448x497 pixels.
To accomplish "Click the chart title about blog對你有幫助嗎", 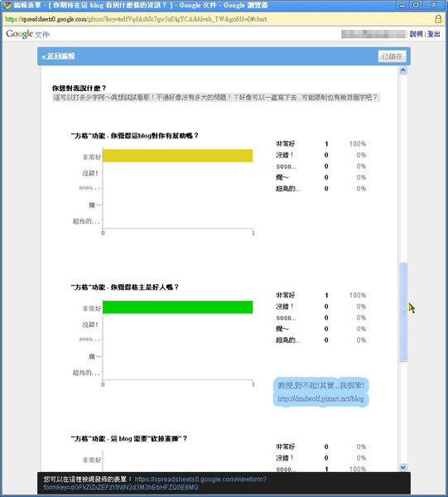I will [x=135, y=136].
